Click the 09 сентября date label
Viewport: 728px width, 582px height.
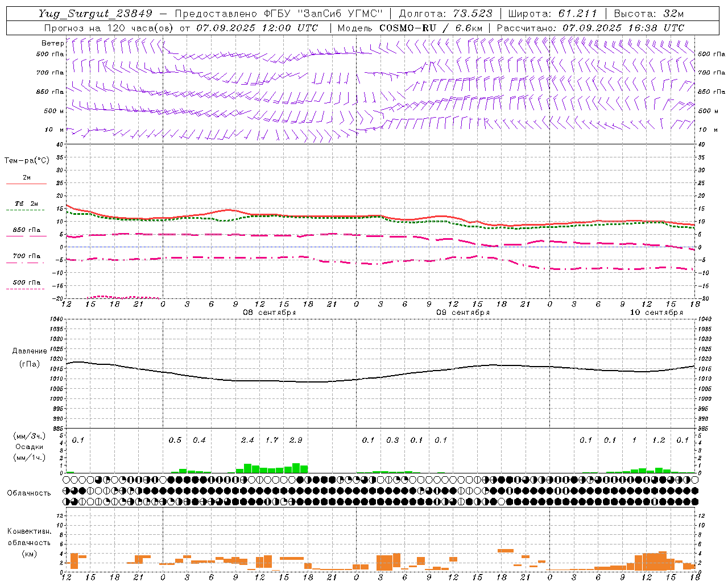[463, 313]
